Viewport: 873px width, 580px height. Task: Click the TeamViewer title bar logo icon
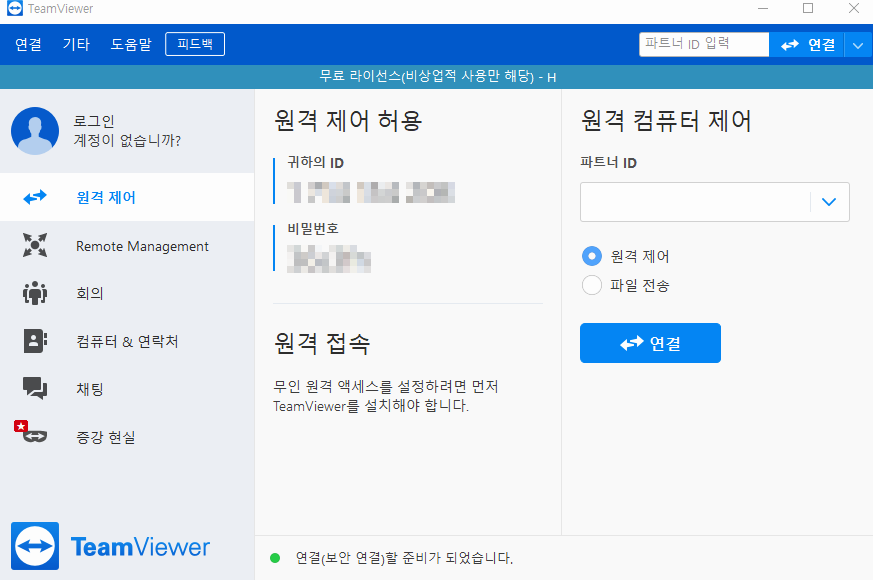15,8
